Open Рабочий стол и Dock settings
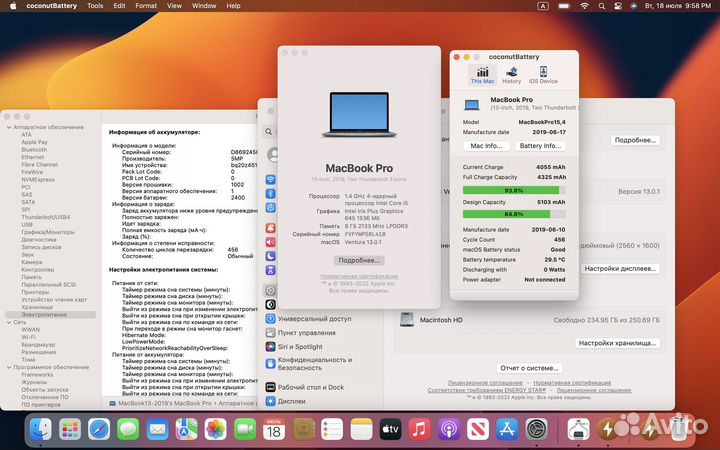 point(305,387)
